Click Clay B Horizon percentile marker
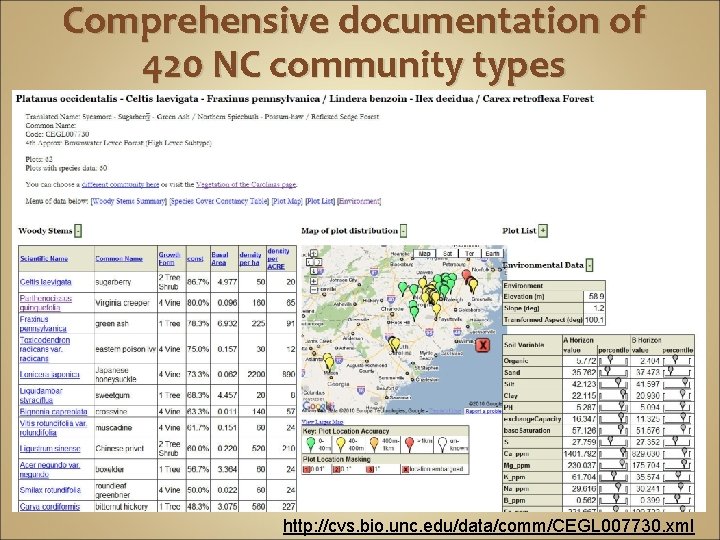The image size is (720, 540). point(683,394)
